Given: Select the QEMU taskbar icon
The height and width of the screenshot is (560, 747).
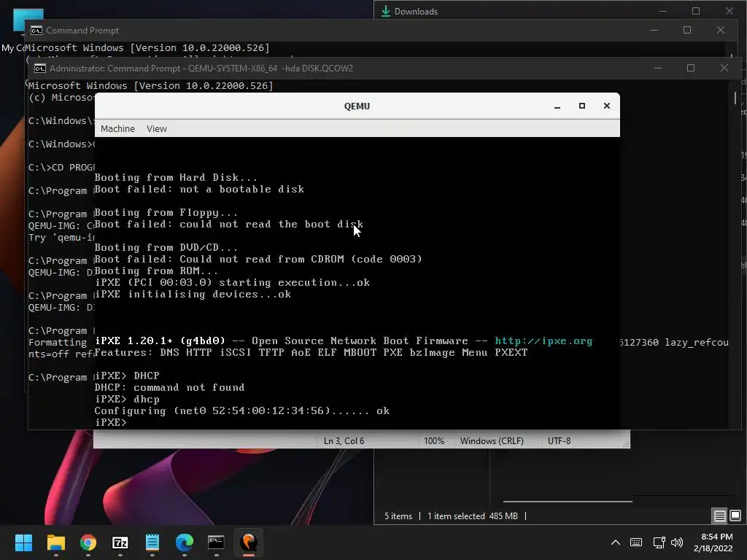Looking at the screenshot, I should point(249,542).
